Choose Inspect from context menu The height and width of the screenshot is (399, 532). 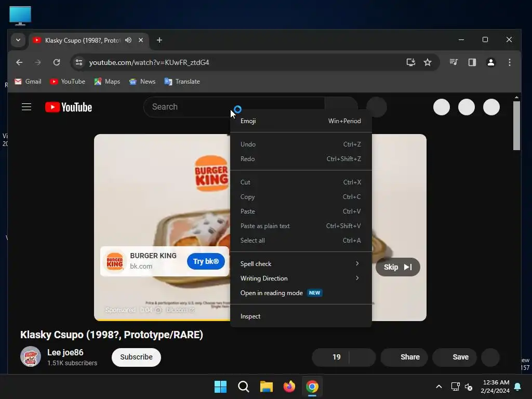(x=301, y=316)
